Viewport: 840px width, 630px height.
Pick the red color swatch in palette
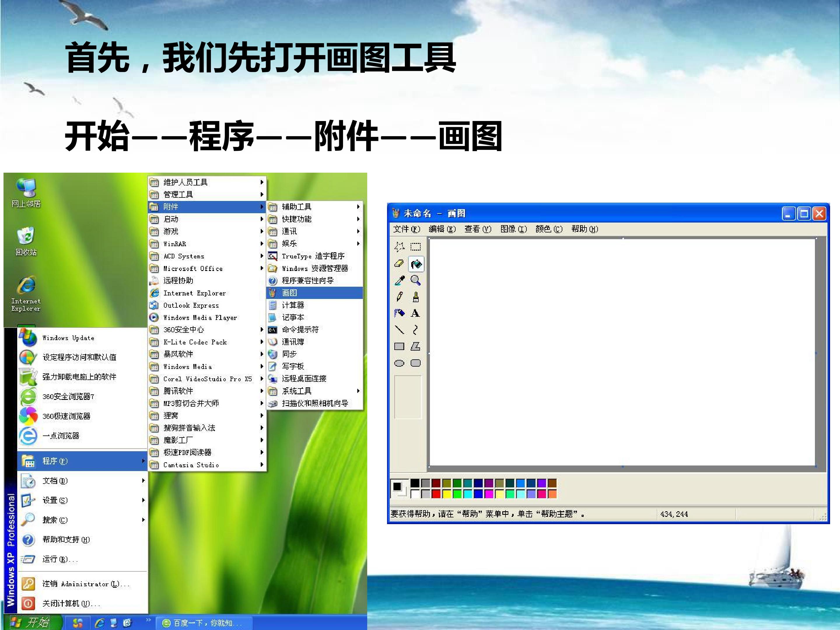[x=436, y=494]
